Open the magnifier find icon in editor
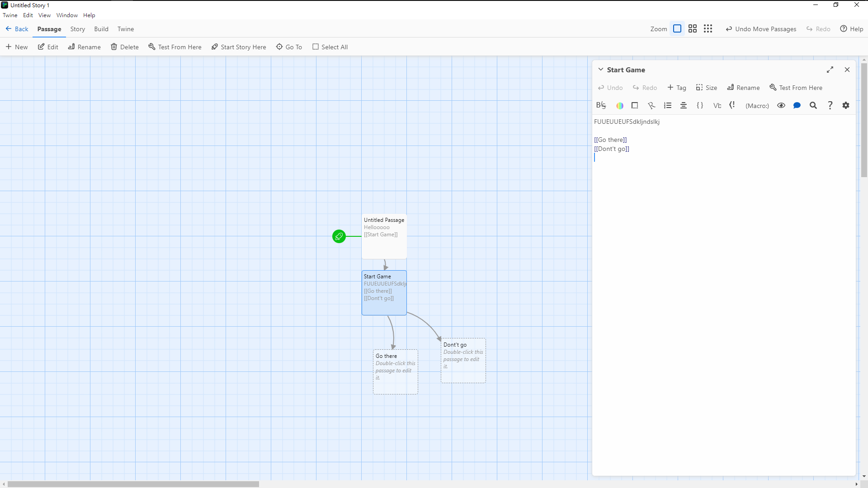This screenshot has width=868, height=488. tap(813, 105)
